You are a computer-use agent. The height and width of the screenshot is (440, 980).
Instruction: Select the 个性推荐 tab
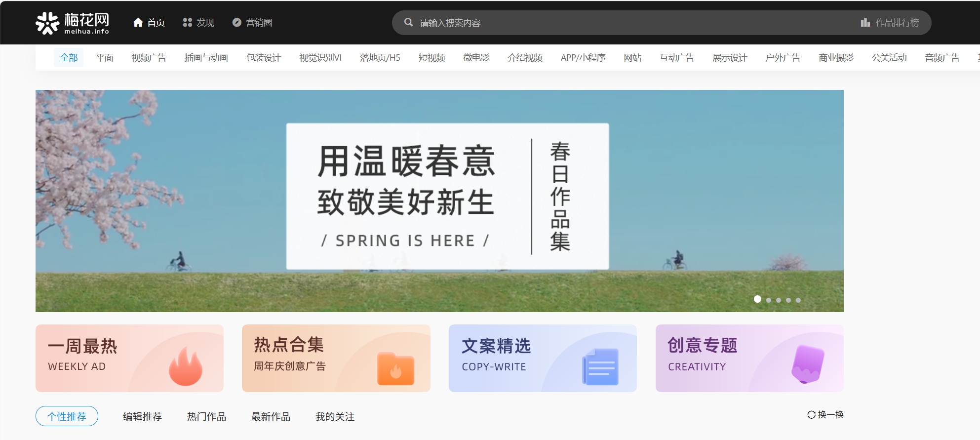67,416
